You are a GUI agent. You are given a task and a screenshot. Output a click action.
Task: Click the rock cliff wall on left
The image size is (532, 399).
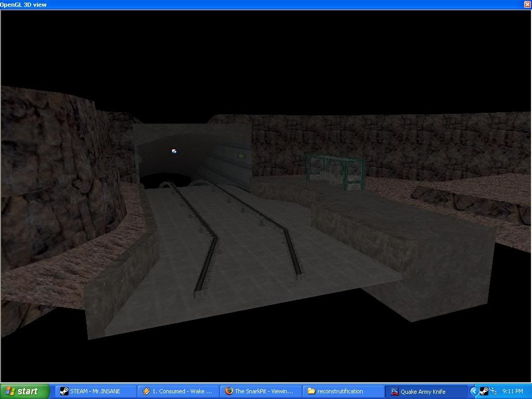[x=52, y=171]
